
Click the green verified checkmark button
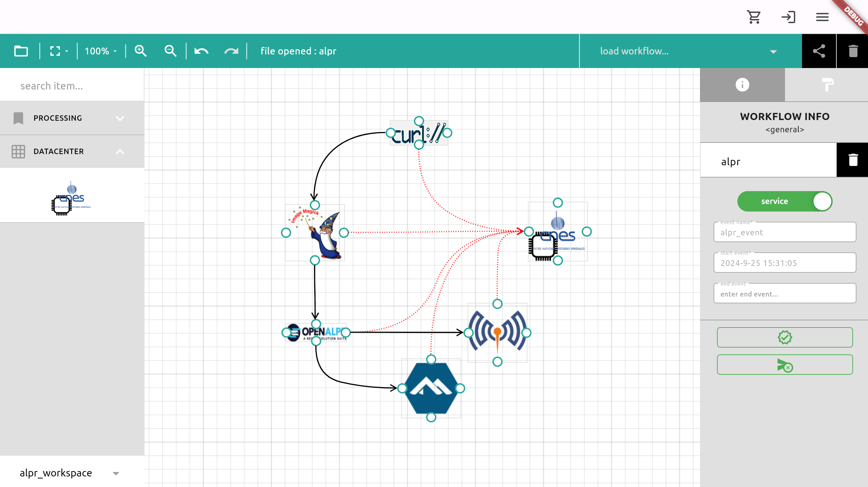point(785,337)
